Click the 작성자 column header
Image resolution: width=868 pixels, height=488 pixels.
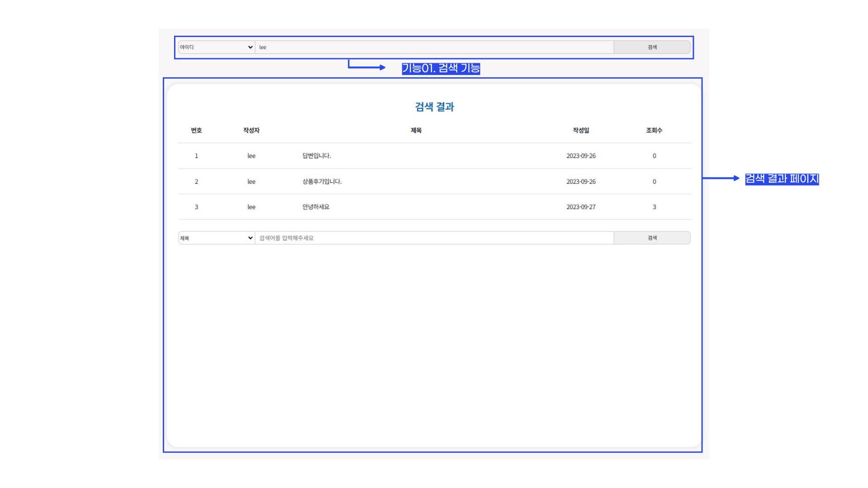click(x=251, y=130)
